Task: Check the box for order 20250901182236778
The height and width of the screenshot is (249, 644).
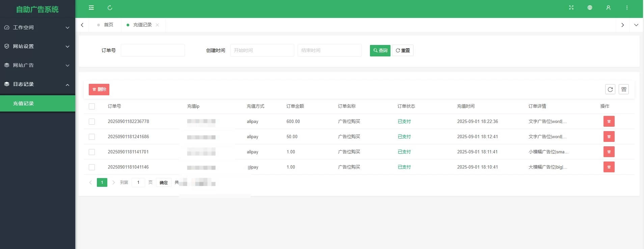Action: 92,122
